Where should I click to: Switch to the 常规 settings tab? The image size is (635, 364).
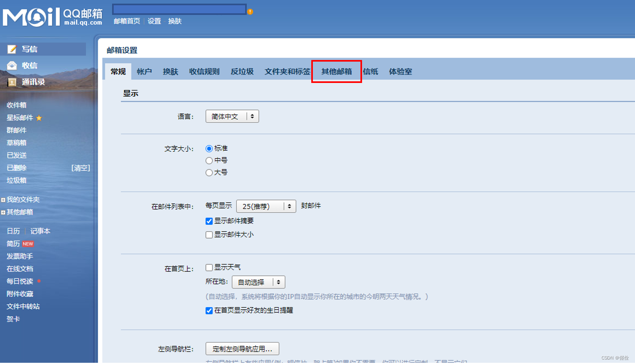tap(118, 72)
